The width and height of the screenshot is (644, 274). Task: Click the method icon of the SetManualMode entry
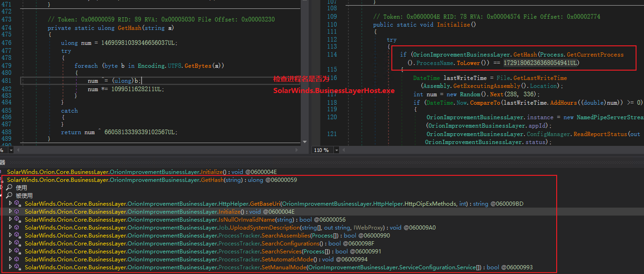point(18,267)
